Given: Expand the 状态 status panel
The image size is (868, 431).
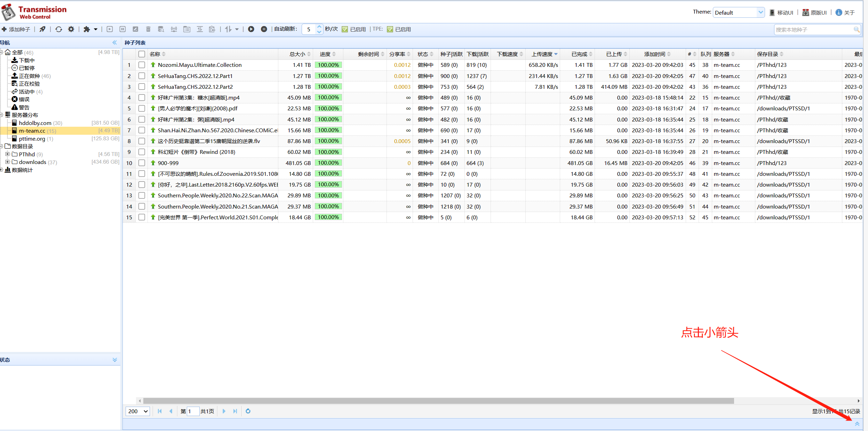Looking at the screenshot, I should point(115,360).
